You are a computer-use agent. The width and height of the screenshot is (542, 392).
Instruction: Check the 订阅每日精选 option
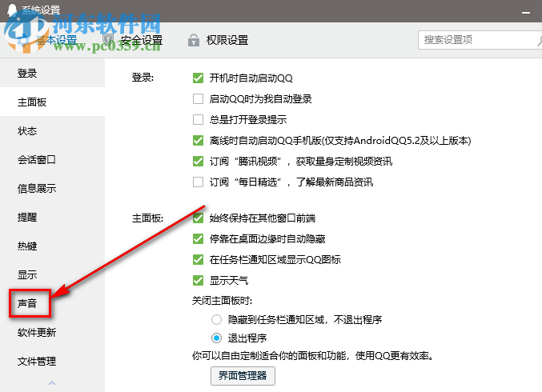(198, 182)
